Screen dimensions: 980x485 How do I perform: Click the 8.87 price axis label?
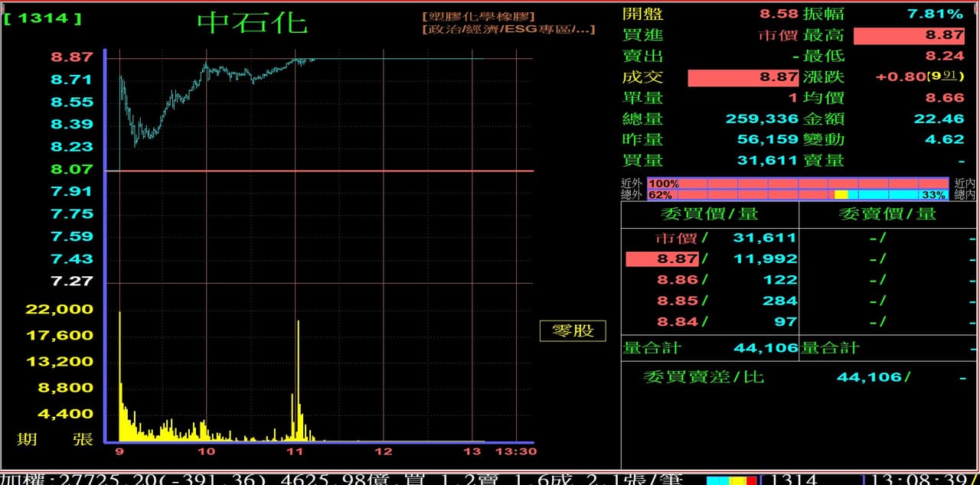coord(72,57)
